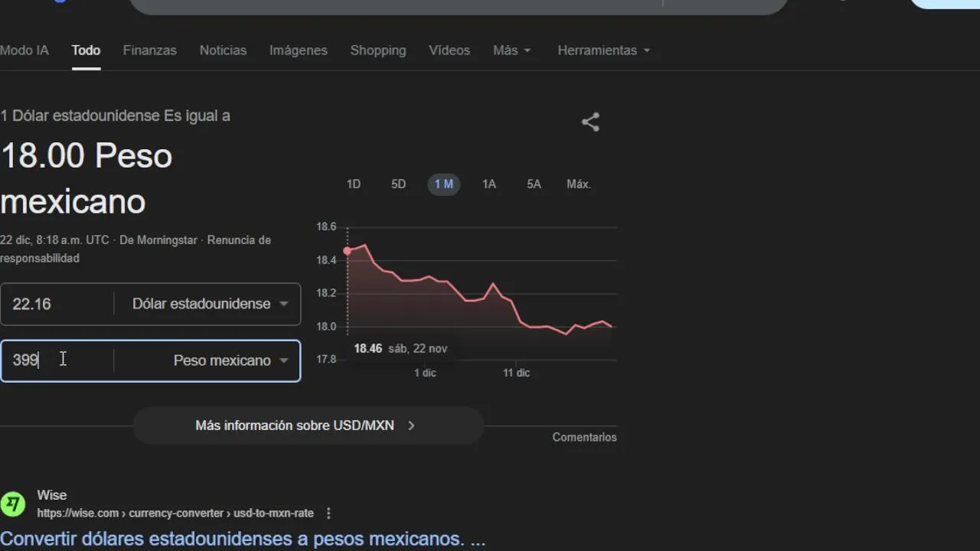Click the 18.46 tooltip value
Screen dimensions: 980x551
[x=367, y=348]
